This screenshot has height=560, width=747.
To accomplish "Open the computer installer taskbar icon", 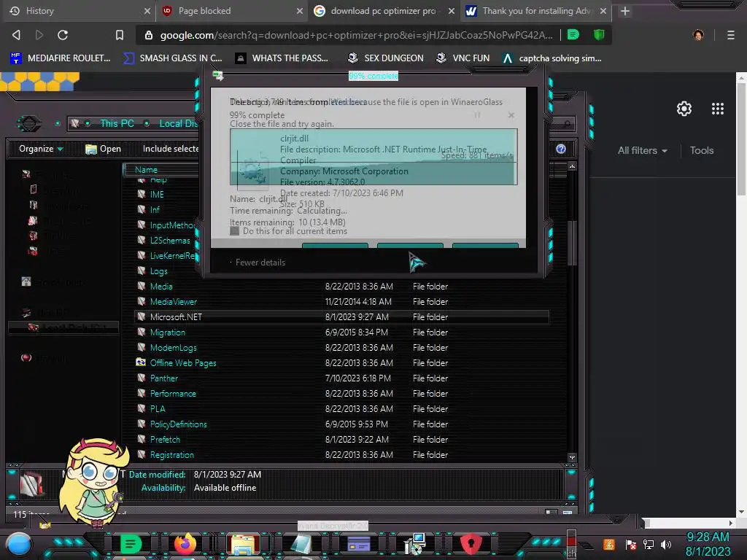I will pyautogui.click(x=414, y=544).
